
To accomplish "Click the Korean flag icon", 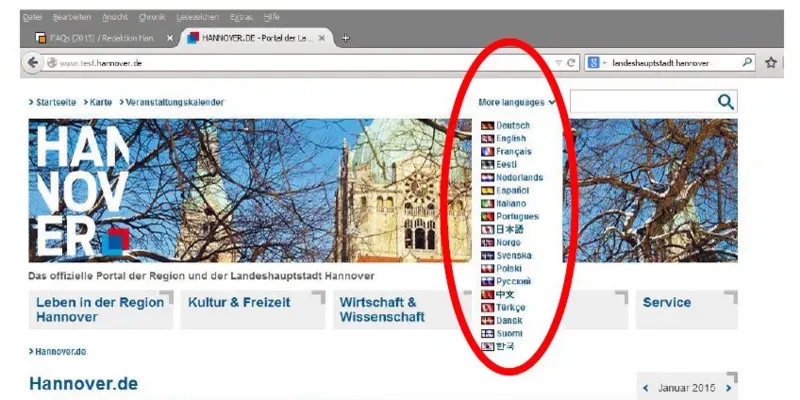I will point(488,347).
